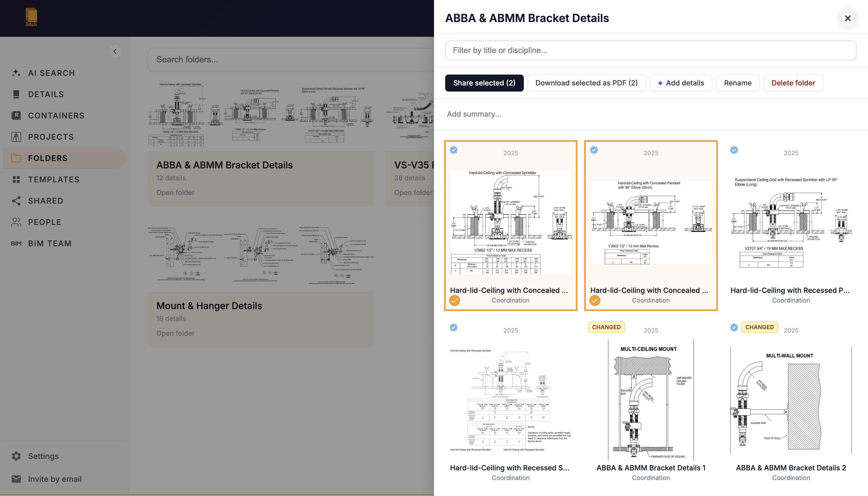Click title Hard-lid-Ceiling with Recessed S...
868x496 pixels.
(510, 468)
